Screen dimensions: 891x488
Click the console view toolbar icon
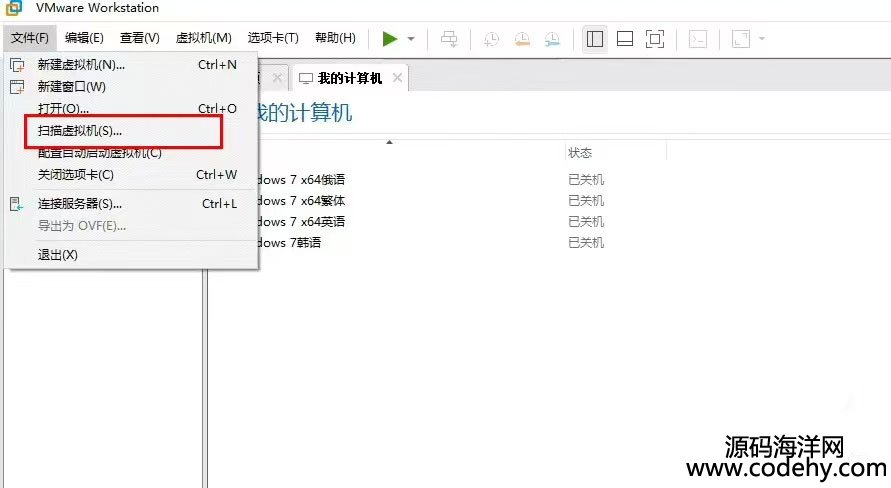697,39
